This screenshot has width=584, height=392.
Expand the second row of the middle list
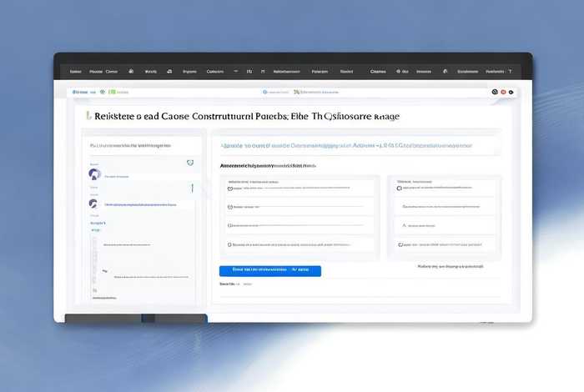point(230,207)
